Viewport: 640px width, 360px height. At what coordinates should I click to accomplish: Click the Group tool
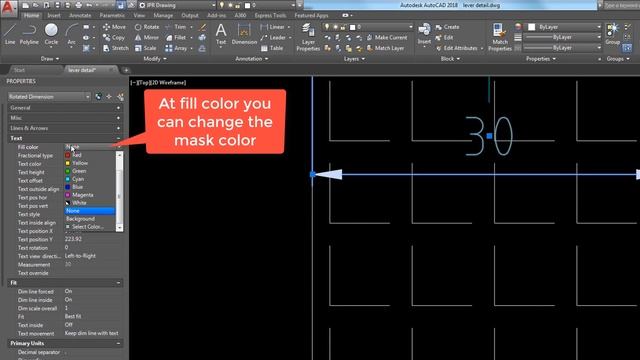pos(612,34)
